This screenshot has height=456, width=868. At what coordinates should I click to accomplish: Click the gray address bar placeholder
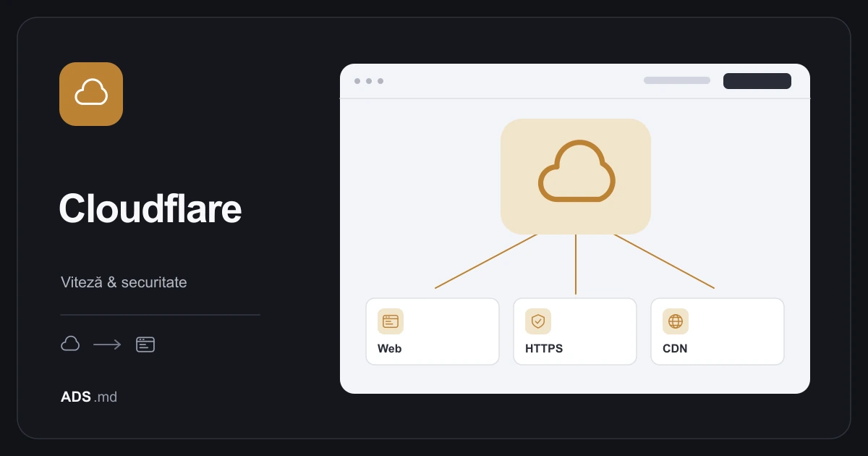(677, 80)
